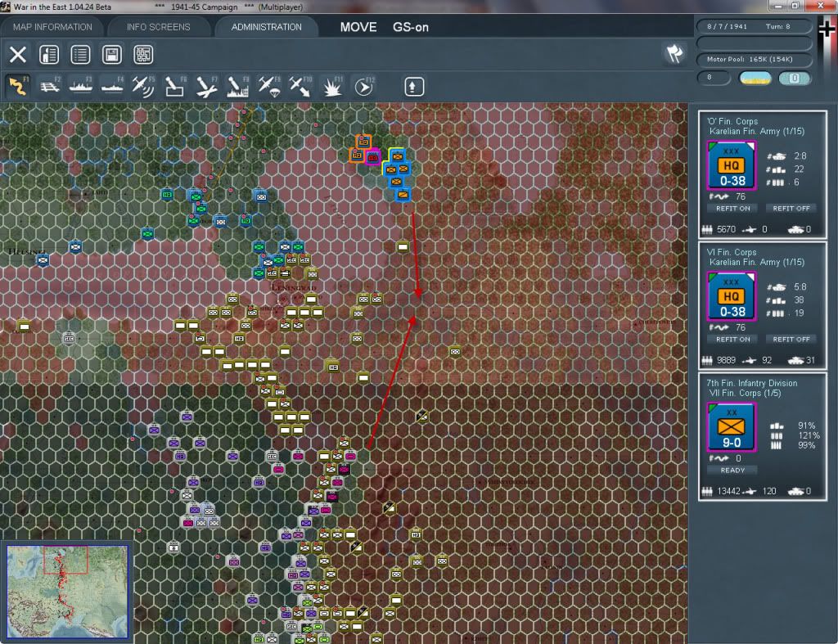Open the list report icon beside the save icon
838x644 pixels.
(81, 55)
